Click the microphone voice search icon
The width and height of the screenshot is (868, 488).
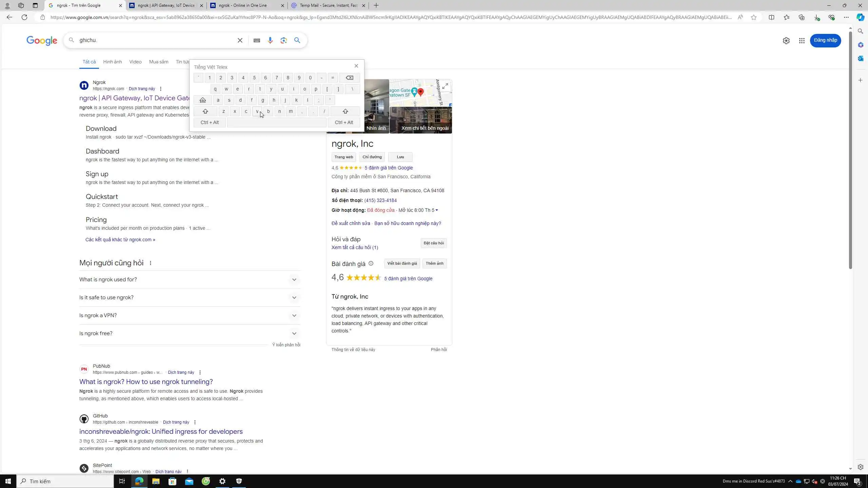[270, 40]
